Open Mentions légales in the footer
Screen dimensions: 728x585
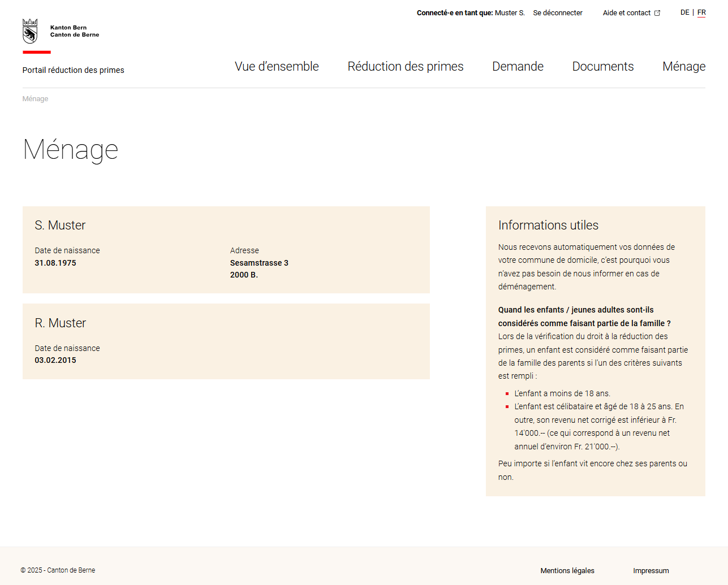pyautogui.click(x=567, y=571)
